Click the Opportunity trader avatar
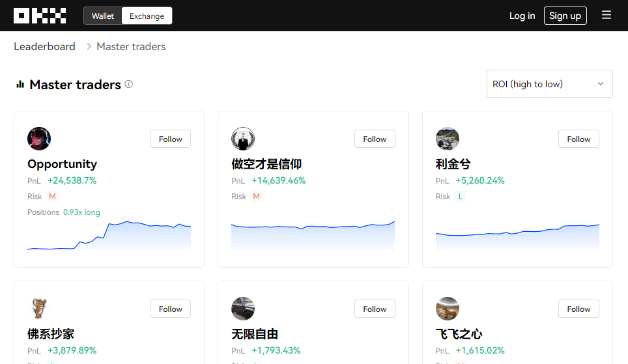The image size is (628, 364). [39, 139]
